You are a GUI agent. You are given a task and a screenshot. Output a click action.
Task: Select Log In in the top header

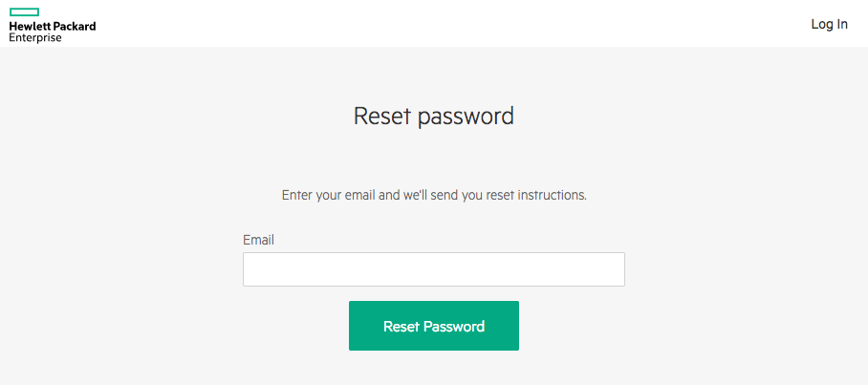(829, 24)
